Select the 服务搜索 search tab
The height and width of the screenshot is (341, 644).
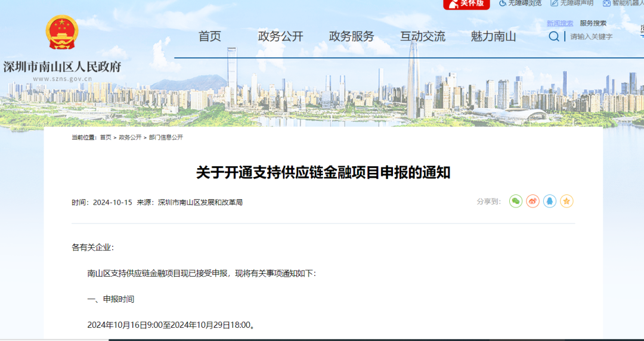coord(593,23)
